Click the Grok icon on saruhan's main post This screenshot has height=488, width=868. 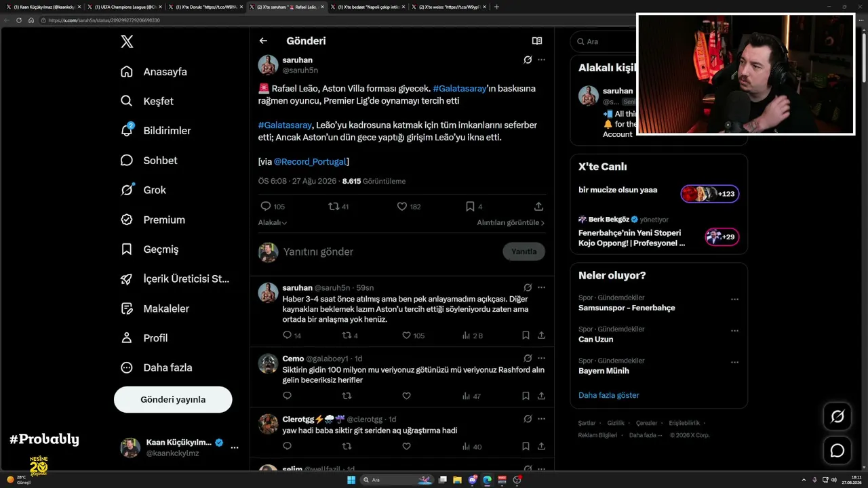(x=528, y=60)
